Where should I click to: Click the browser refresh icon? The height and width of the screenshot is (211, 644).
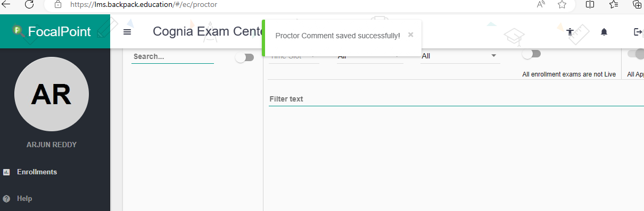29,4
